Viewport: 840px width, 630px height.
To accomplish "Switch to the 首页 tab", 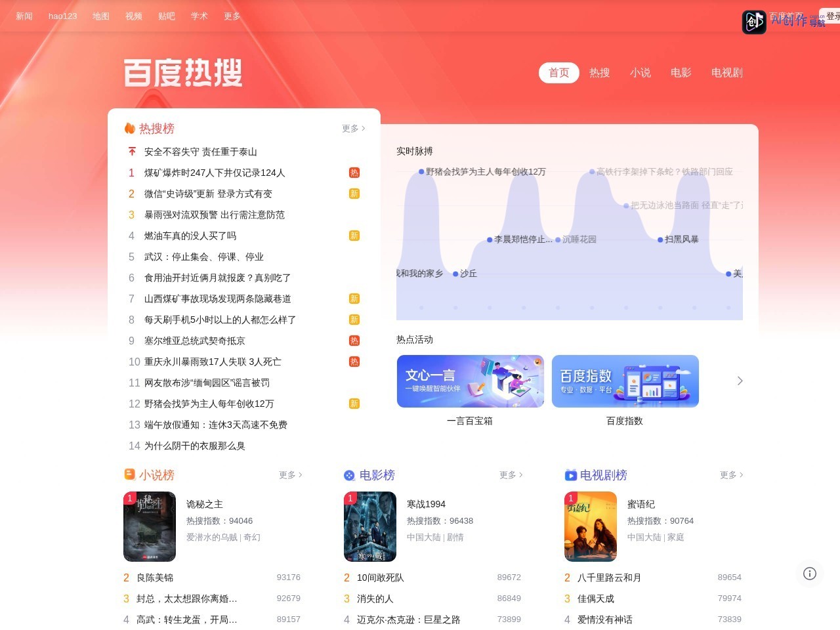I will [x=559, y=73].
